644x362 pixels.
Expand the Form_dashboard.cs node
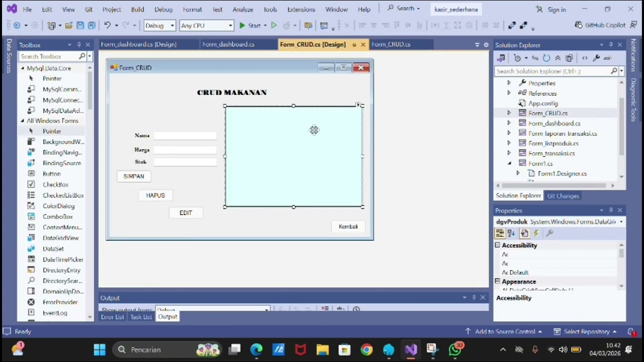(x=509, y=123)
